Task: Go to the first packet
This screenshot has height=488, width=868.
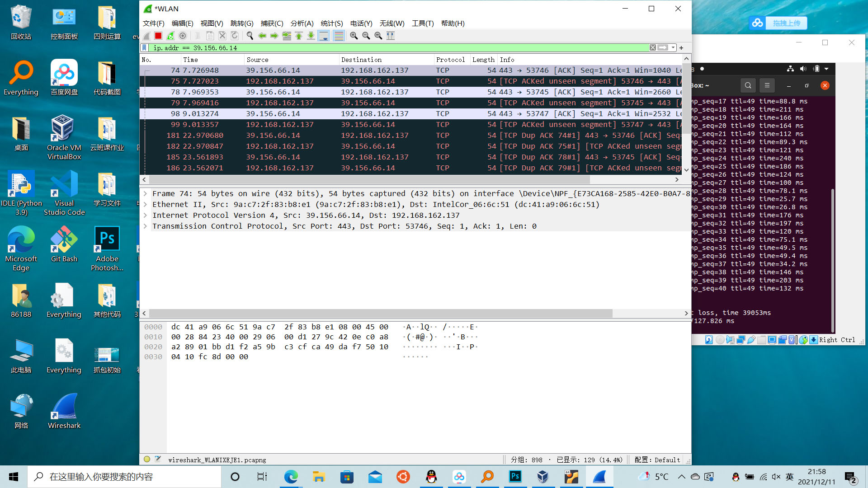Action: pos(299,36)
